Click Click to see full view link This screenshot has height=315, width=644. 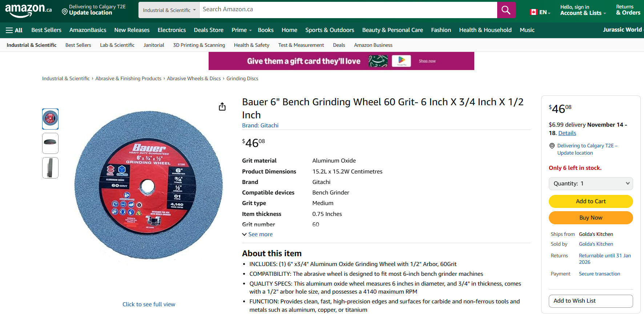pyautogui.click(x=149, y=304)
